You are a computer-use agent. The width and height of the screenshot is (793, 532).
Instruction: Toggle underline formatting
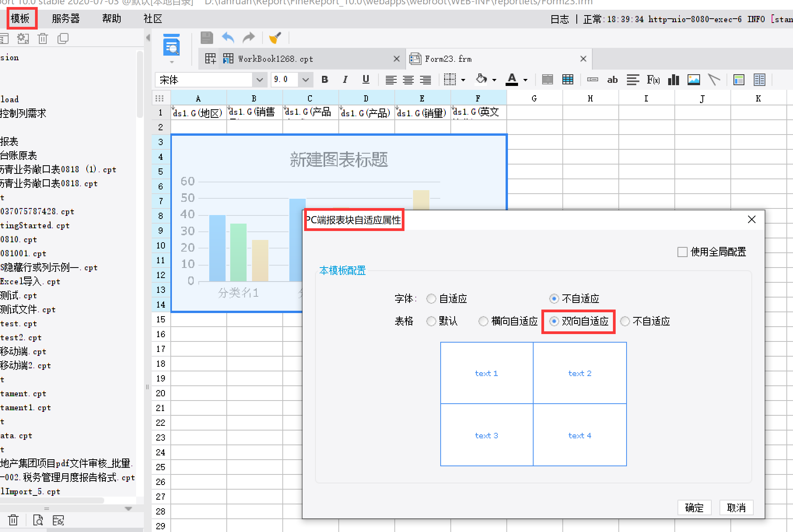(x=366, y=80)
